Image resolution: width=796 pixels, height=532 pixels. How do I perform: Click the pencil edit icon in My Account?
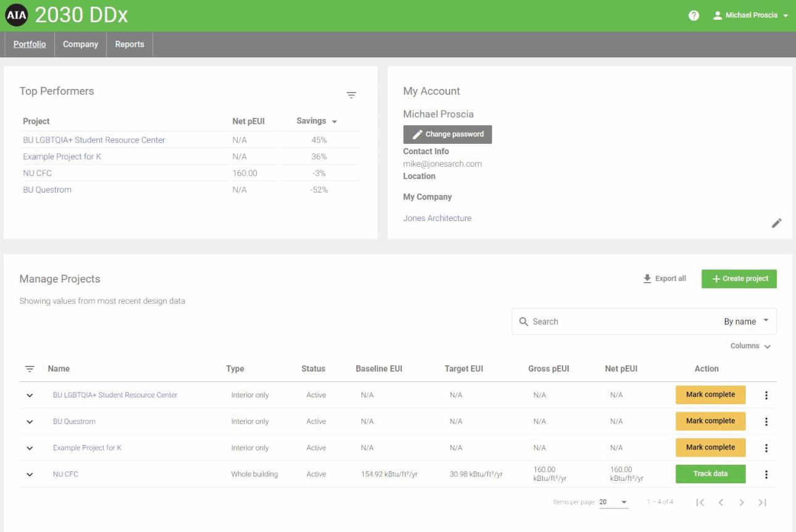(777, 223)
